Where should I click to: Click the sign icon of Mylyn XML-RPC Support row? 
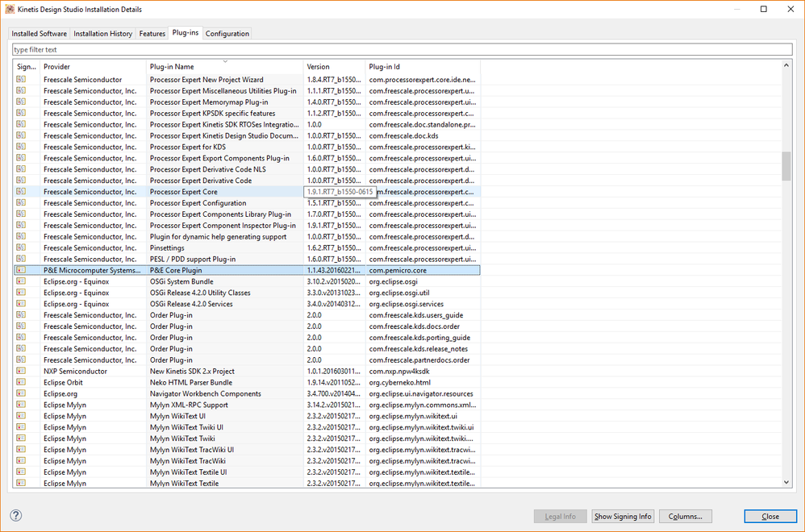[21, 405]
